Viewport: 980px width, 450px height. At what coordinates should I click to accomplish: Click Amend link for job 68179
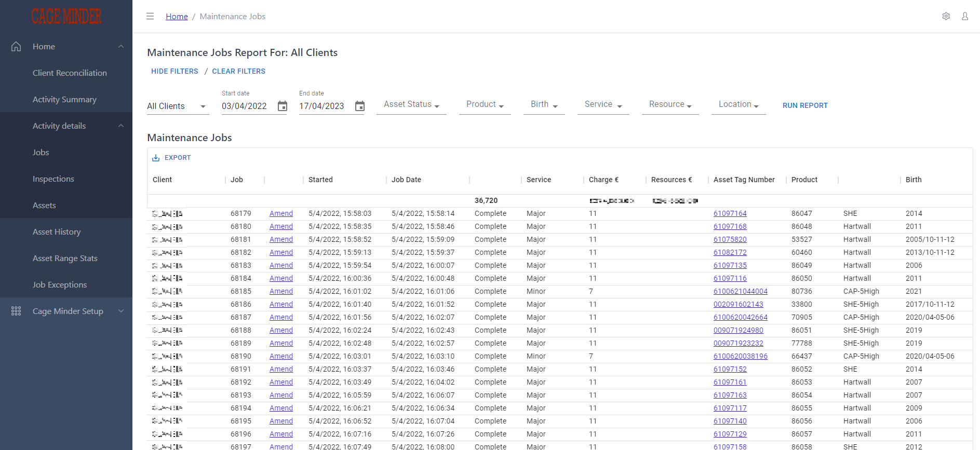point(281,213)
